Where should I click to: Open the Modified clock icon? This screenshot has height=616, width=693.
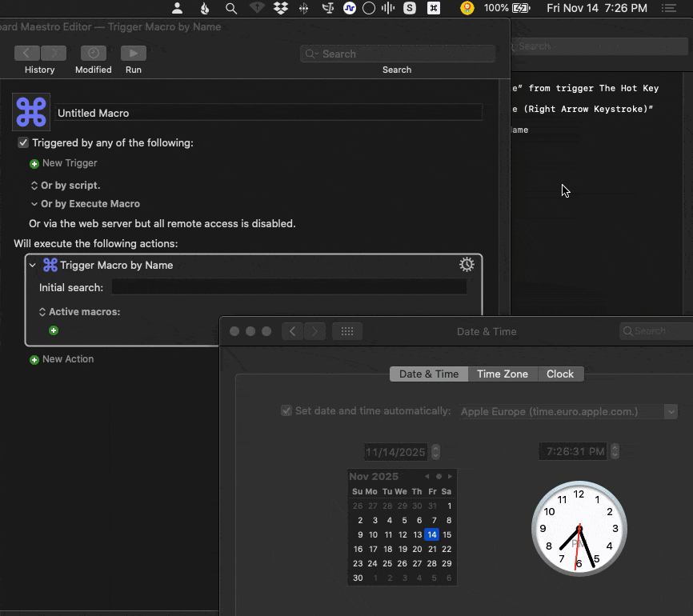pyautogui.click(x=94, y=54)
